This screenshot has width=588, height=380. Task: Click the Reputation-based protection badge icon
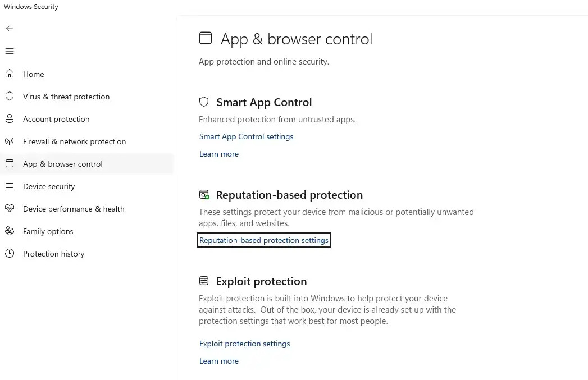click(204, 194)
